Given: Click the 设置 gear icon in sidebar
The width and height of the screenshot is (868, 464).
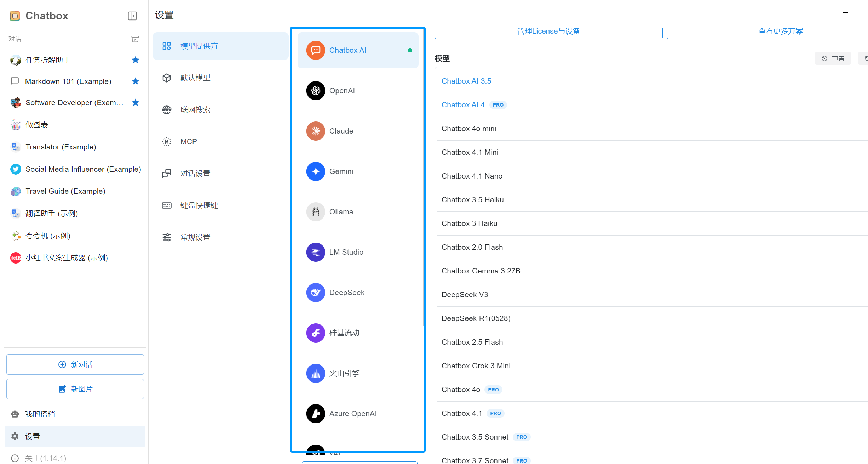Looking at the screenshot, I should [15, 436].
